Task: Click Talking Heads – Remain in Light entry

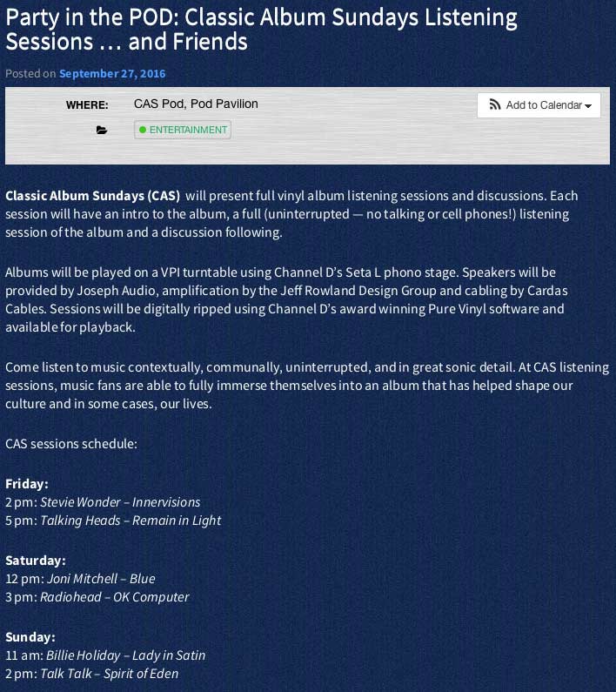Action: click(x=131, y=521)
